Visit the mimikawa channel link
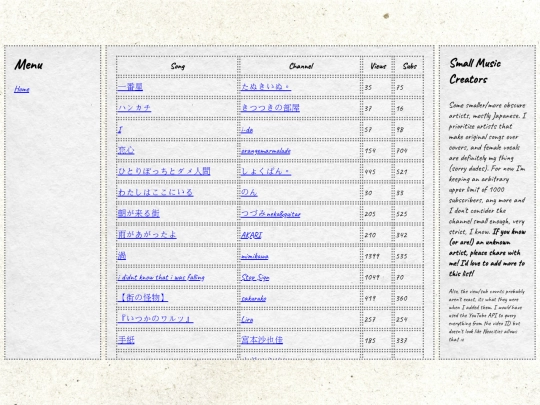 (255, 256)
